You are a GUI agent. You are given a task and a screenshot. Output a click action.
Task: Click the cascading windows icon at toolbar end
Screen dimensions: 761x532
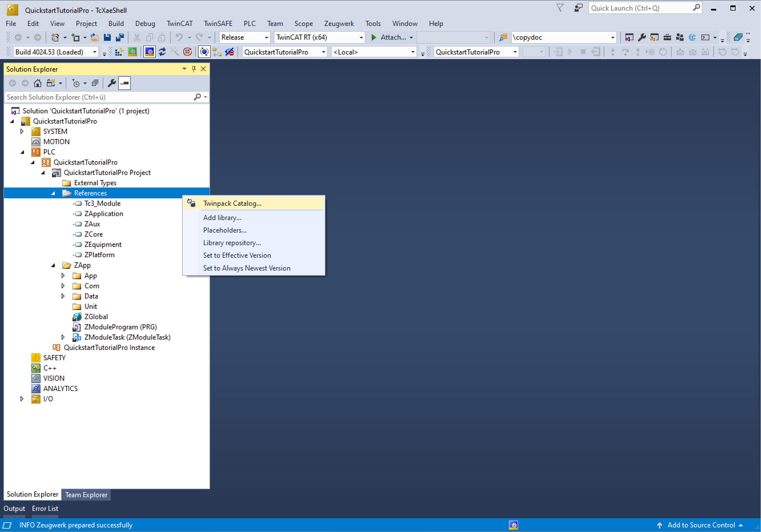coord(738,37)
